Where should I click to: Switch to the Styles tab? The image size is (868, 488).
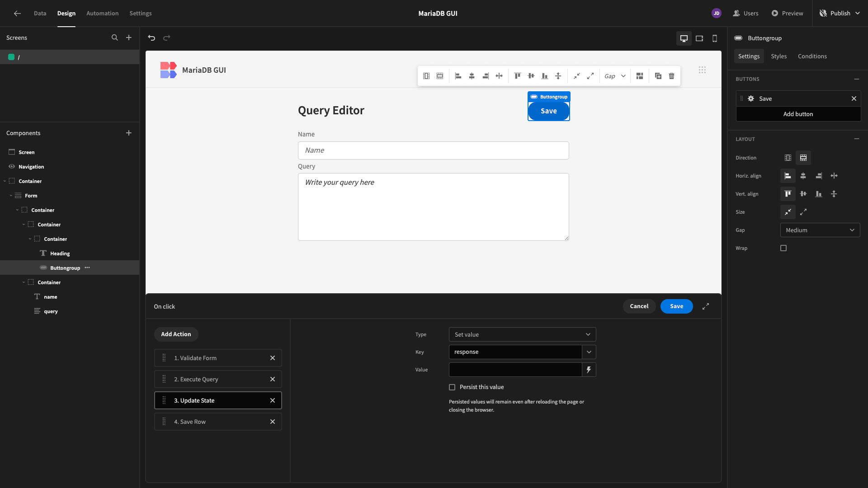pos(778,56)
